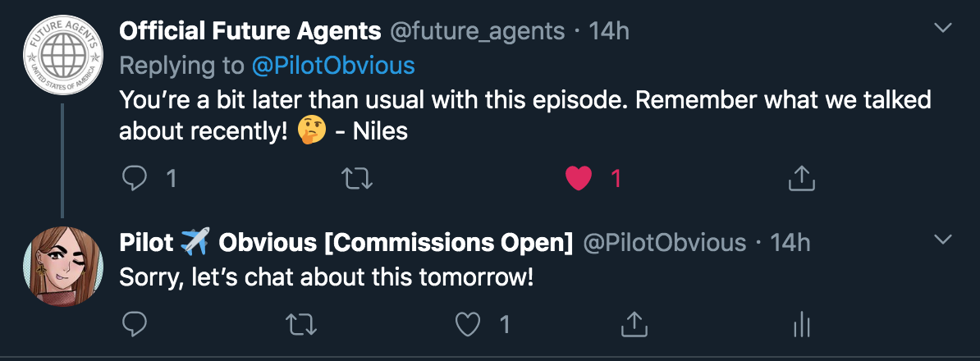Open the 14h timestamp on Future Agents tweet
Viewport: 980px width, 361px height.
pyautogui.click(x=609, y=31)
